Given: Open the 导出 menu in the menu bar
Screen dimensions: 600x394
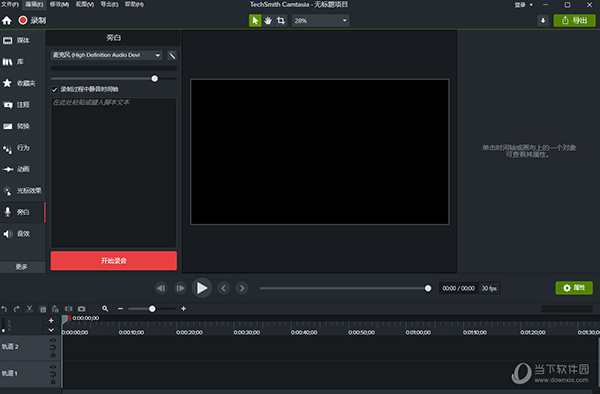Looking at the screenshot, I should click(109, 4).
